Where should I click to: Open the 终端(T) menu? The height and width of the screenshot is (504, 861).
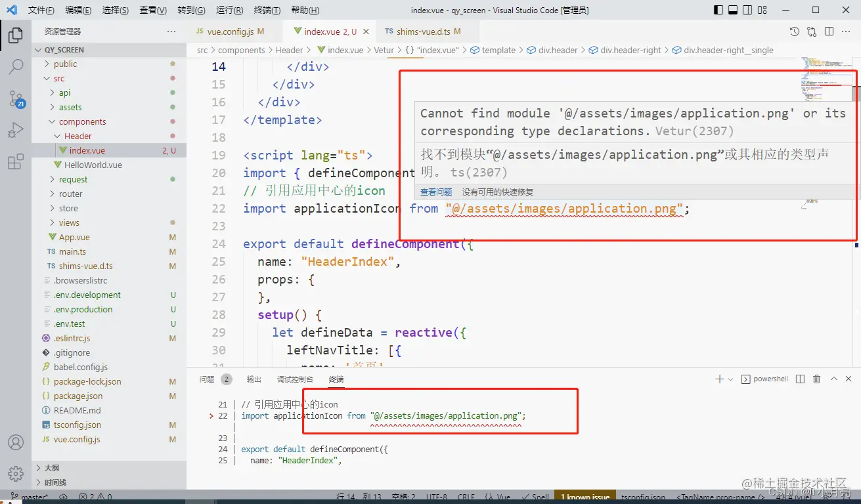point(267,10)
